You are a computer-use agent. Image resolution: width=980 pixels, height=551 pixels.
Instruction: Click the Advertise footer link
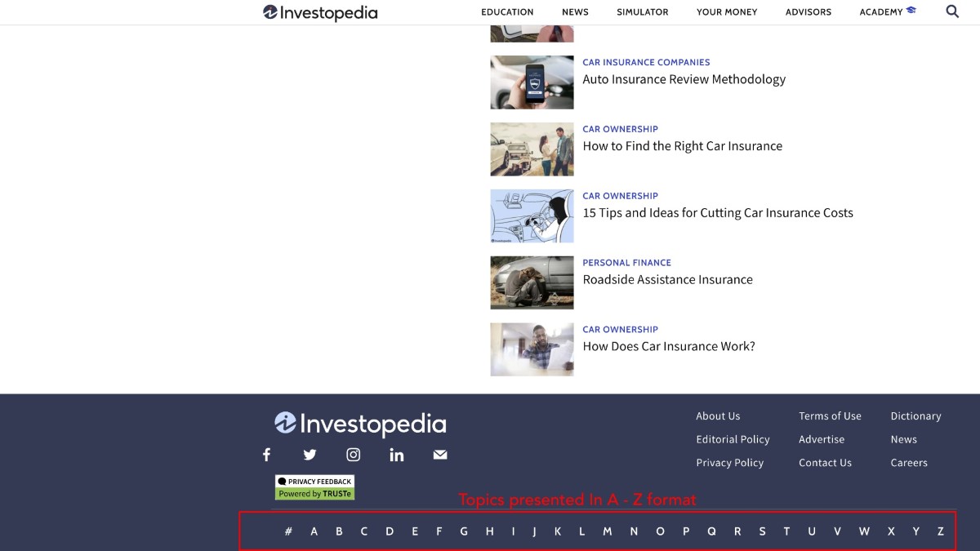pos(822,439)
